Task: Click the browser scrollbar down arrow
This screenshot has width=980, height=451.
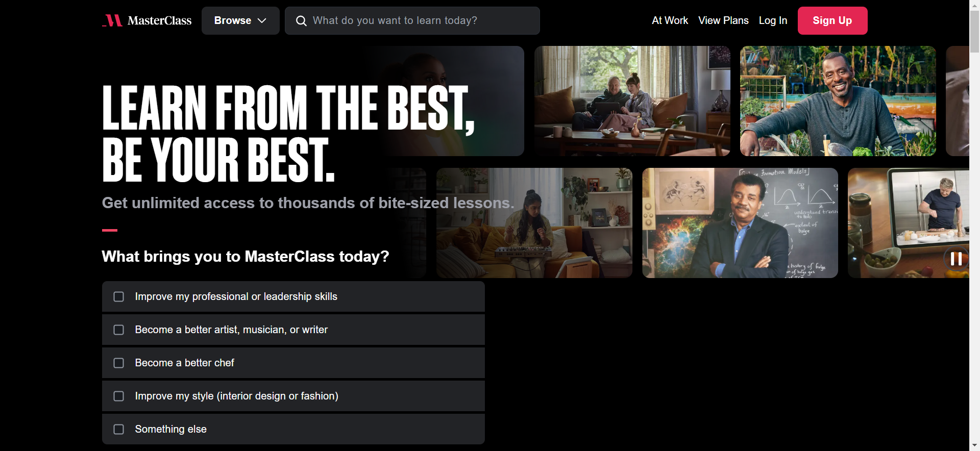Action: pos(974,445)
